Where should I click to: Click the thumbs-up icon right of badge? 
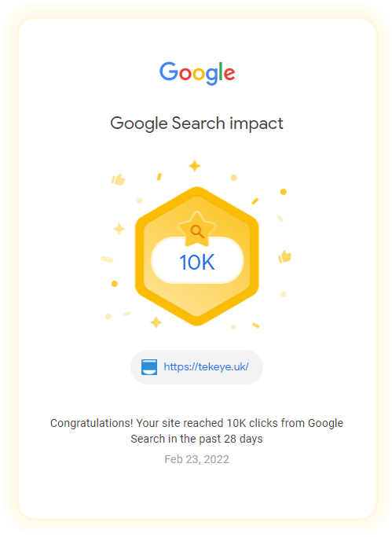click(284, 256)
